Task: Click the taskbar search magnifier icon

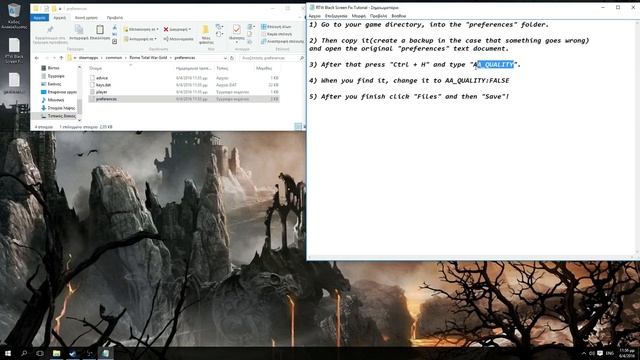Action: click(x=24, y=353)
